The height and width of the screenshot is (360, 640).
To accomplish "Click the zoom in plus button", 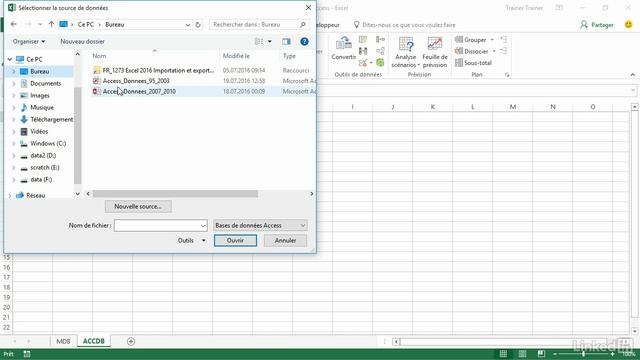I will tap(612, 354).
